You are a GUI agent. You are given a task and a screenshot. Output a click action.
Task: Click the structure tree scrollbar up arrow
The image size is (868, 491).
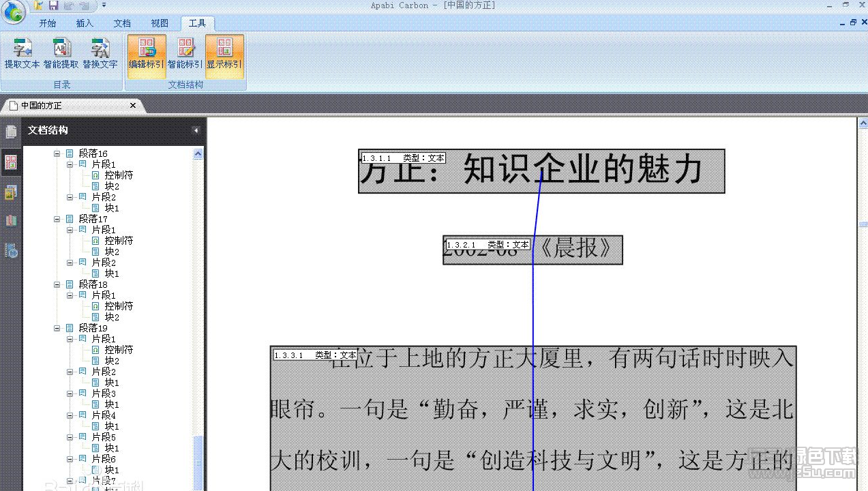198,154
